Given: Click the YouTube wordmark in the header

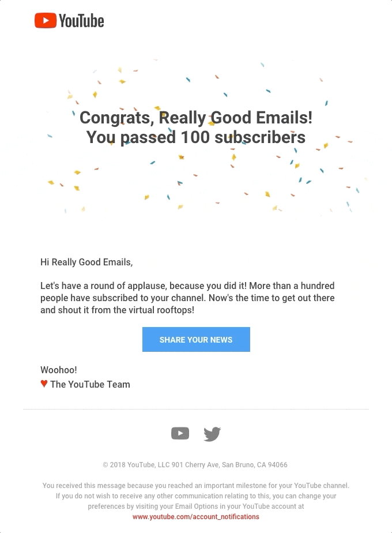Looking at the screenshot, I should click(x=81, y=21).
